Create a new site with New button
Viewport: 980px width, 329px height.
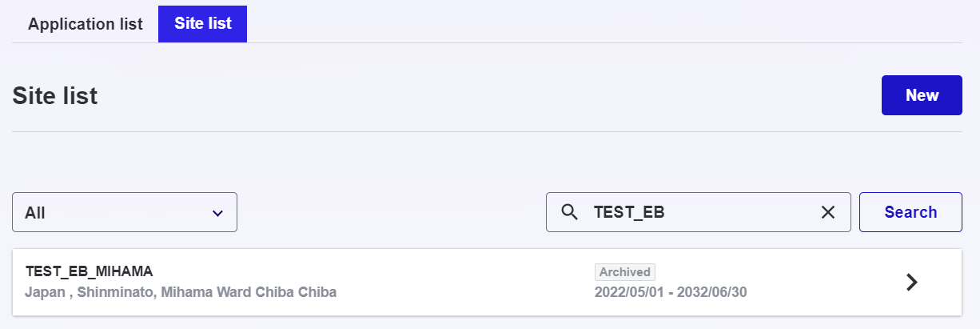click(922, 95)
